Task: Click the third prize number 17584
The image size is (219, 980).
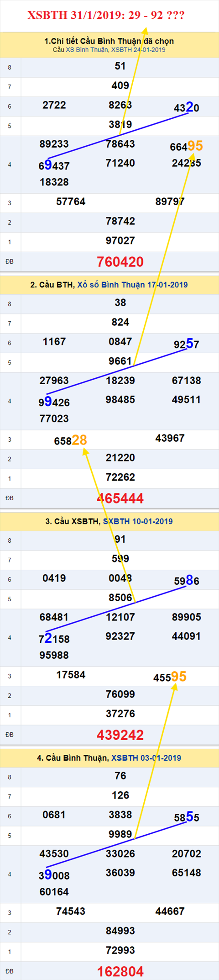Action: 71,675
